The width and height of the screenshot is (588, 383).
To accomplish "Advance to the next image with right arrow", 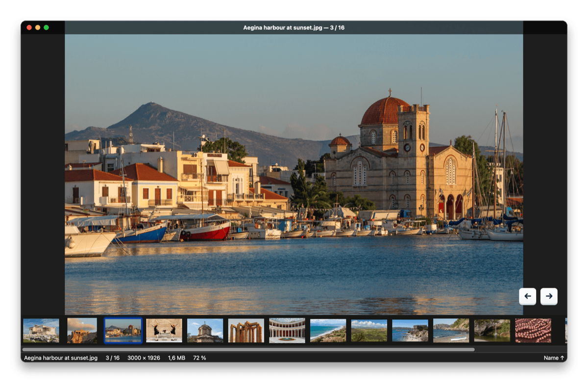I will pos(549,296).
